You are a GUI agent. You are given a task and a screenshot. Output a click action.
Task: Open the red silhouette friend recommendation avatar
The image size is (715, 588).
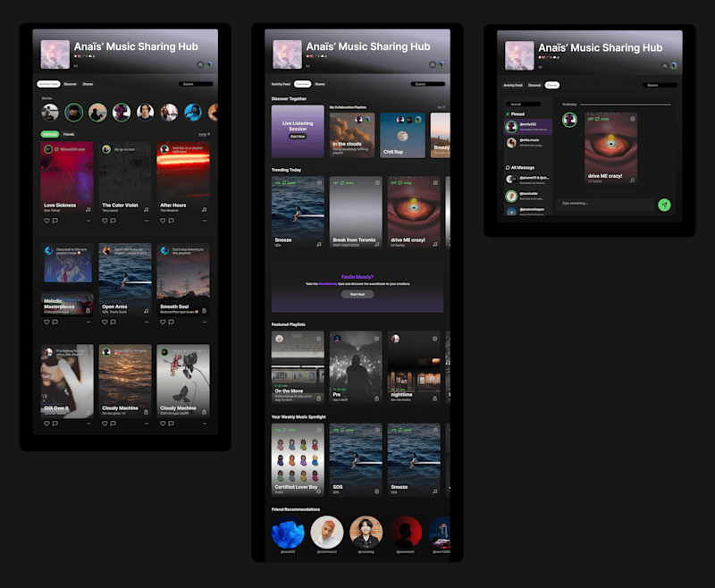(406, 533)
